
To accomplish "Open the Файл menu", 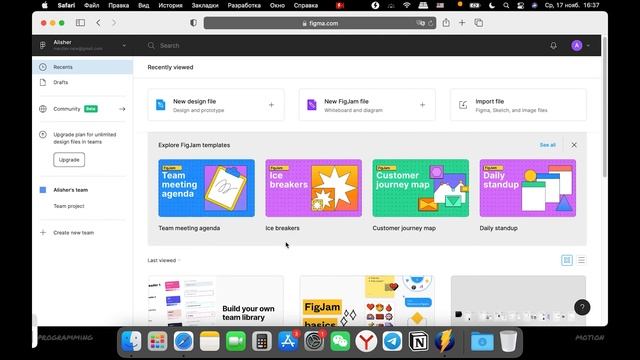I will (x=92, y=5).
